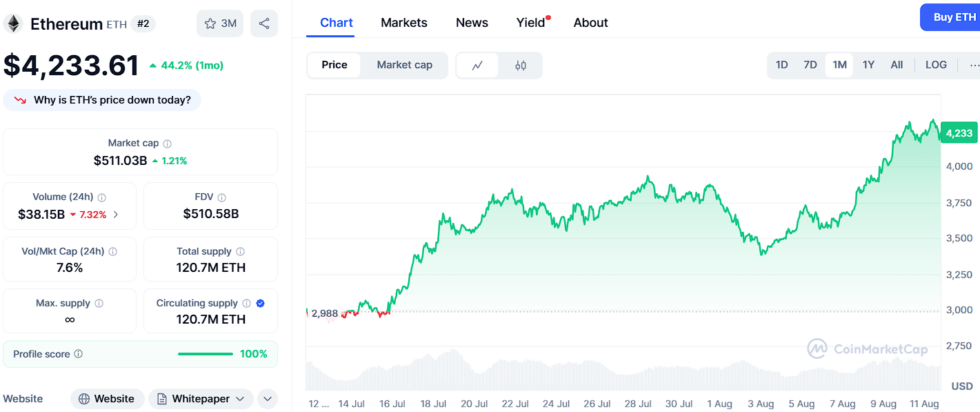Click the 7.6% Vol/Mkt Cap value
This screenshot has height=412, width=980.
click(x=70, y=268)
